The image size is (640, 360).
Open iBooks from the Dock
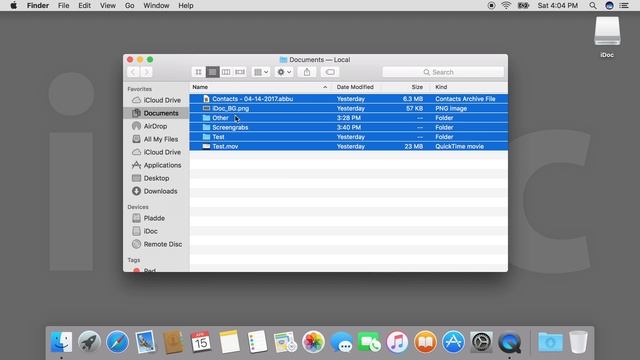425,342
